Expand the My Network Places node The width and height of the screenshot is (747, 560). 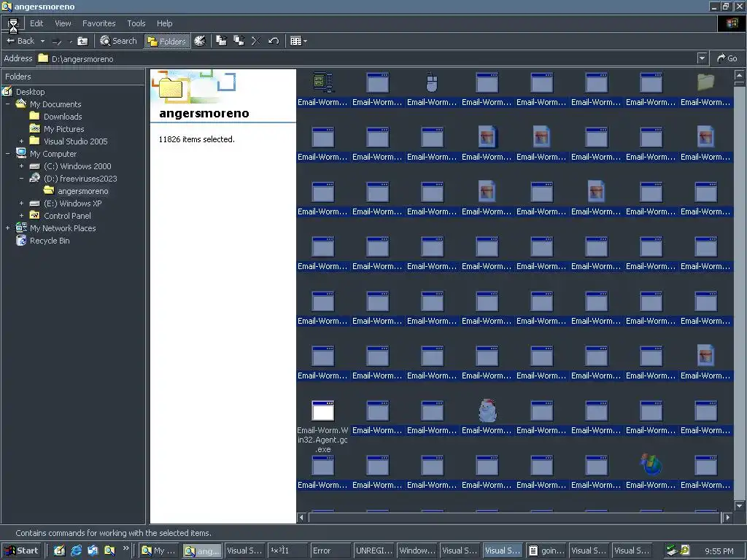pyautogui.click(x=7, y=228)
